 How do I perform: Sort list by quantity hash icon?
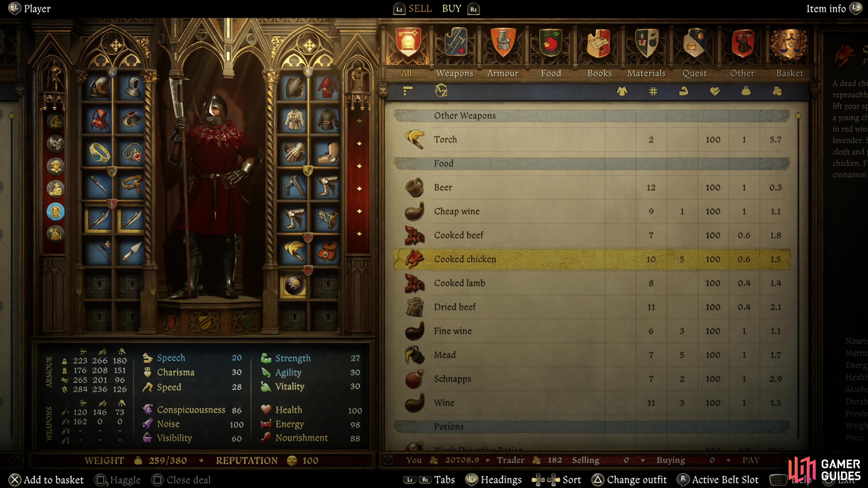[x=653, y=91]
